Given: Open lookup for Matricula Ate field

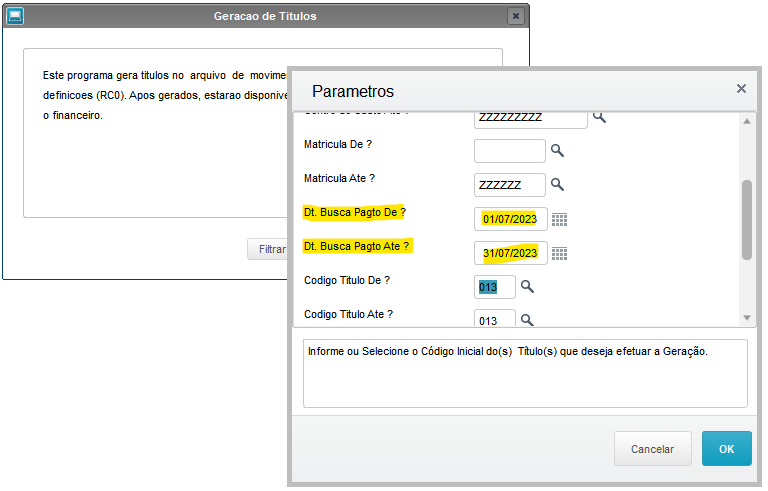Looking at the screenshot, I should click(x=557, y=184).
